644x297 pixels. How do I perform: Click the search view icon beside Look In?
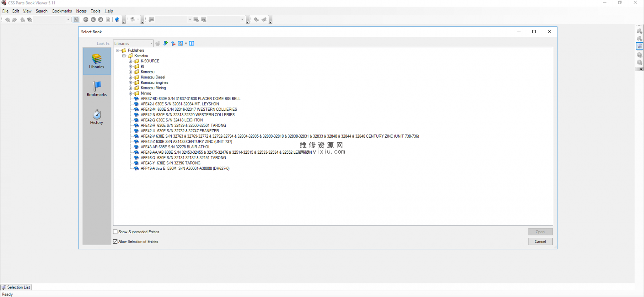click(x=181, y=43)
